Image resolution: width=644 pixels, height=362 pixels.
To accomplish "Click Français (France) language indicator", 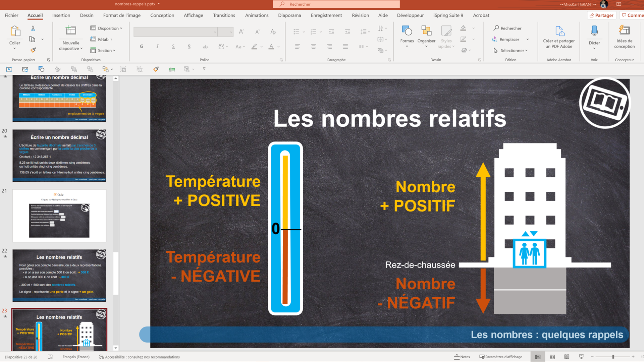I will pyautogui.click(x=76, y=357).
